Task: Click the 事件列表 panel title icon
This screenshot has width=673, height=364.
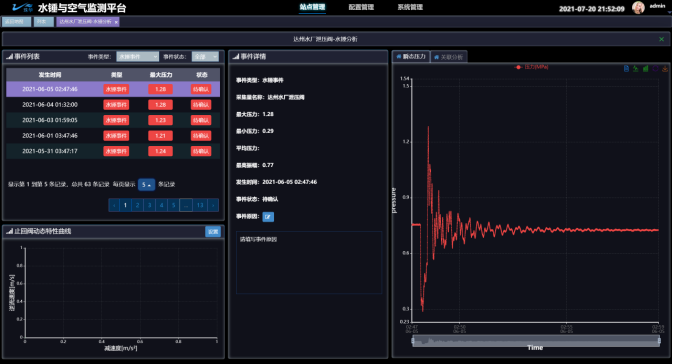Action: click(9, 57)
